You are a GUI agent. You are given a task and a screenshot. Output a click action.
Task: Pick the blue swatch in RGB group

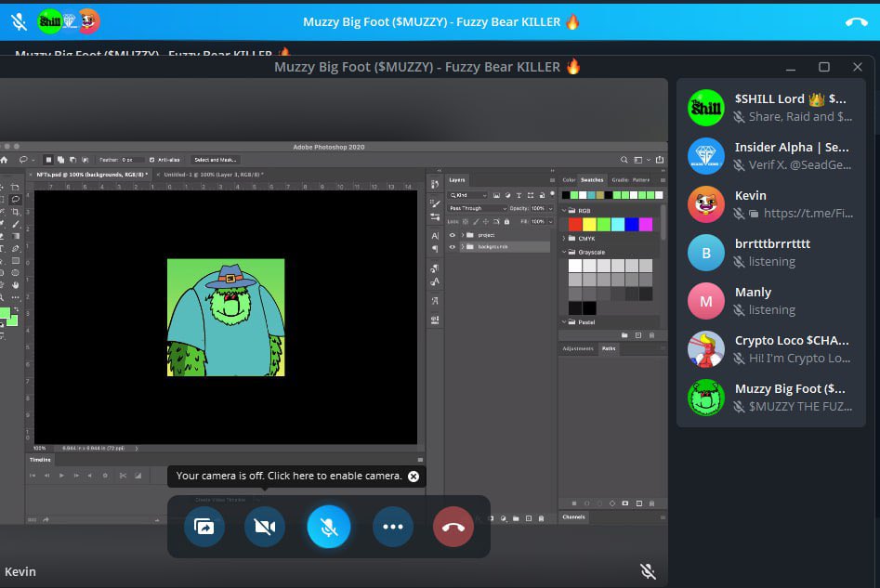coord(631,225)
